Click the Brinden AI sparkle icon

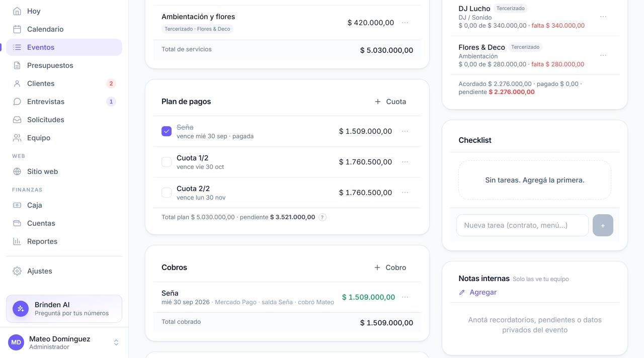[x=21, y=309]
